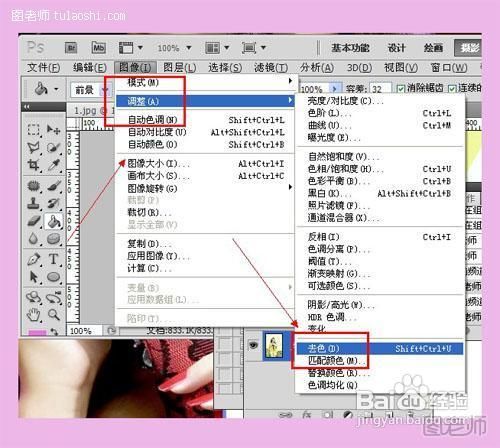Screen dimensions: 500x448
Task: Expand the 模式(M) submenu
Action: click(x=205, y=82)
